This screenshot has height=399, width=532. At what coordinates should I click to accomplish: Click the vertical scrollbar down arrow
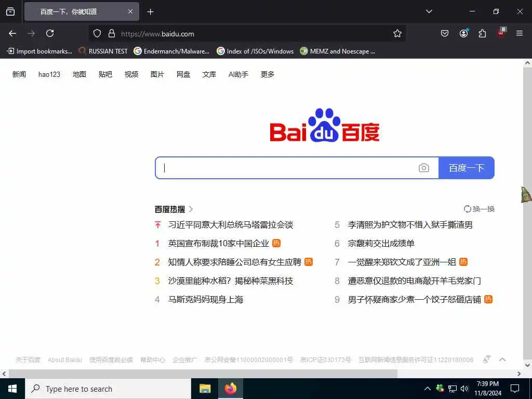click(x=527, y=365)
